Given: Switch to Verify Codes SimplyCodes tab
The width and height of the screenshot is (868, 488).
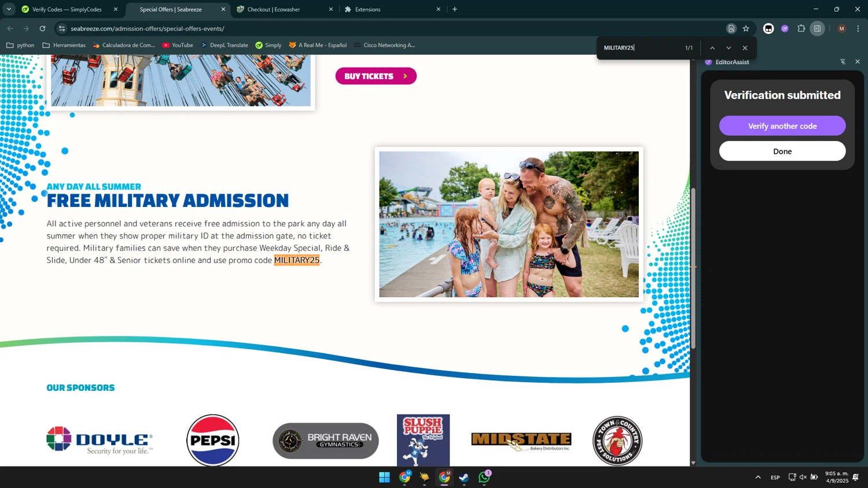Looking at the screenshot, I should pyautogui.click(x=67, y=9).
